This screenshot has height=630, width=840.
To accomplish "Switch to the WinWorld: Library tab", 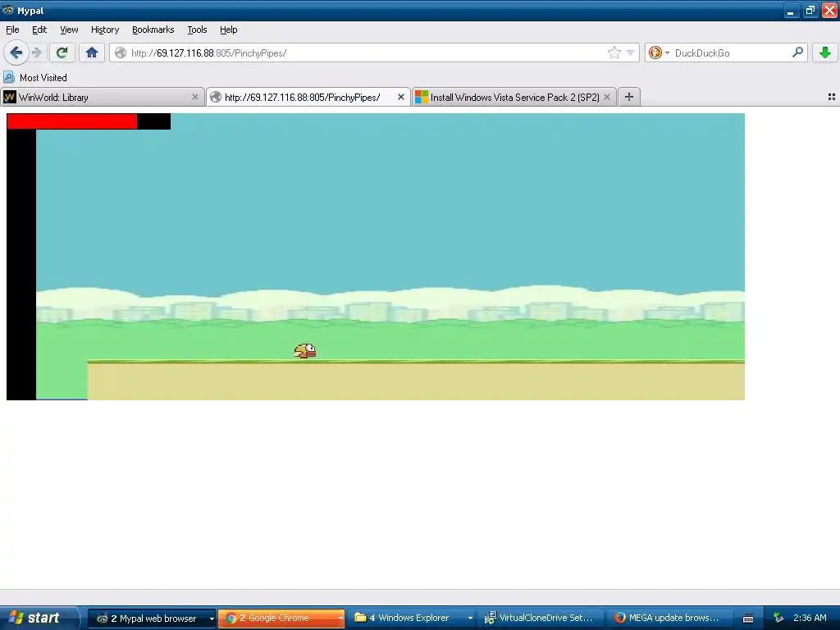I will 102,97.
